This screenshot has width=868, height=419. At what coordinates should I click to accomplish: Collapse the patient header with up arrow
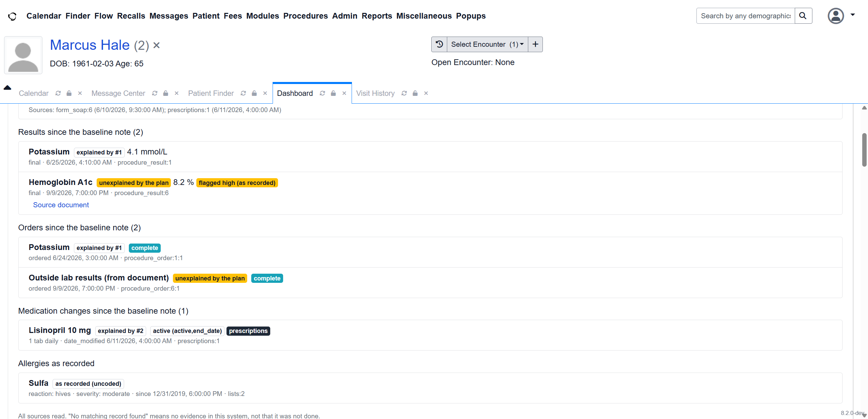click(7, 88)
